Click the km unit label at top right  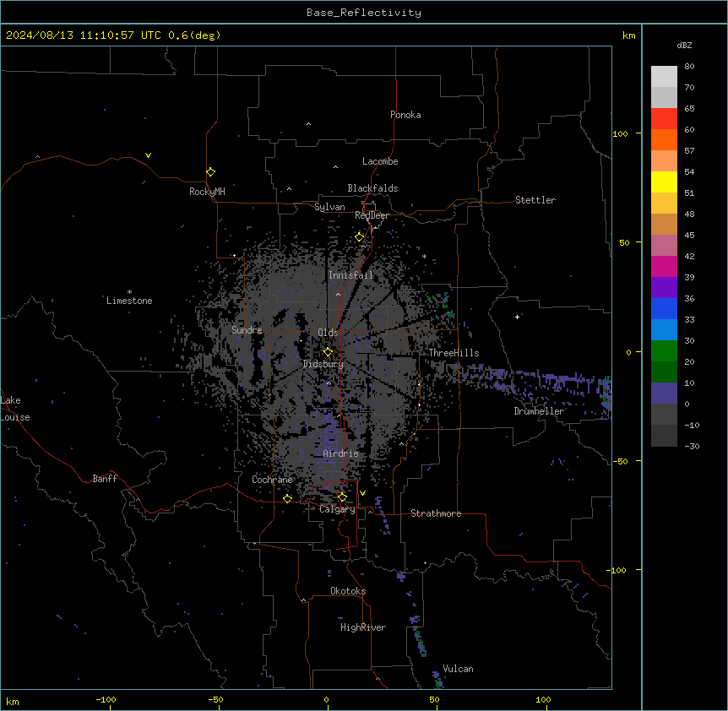[x=629, y=35]
